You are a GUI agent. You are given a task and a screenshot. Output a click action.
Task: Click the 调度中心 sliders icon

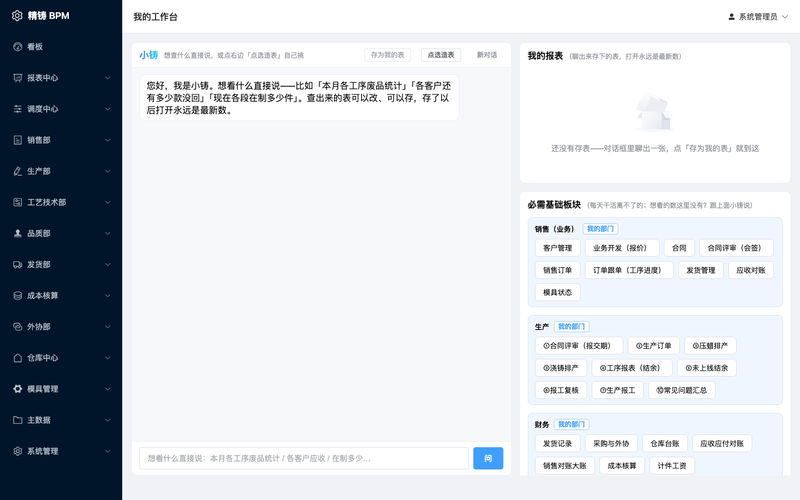17,109
